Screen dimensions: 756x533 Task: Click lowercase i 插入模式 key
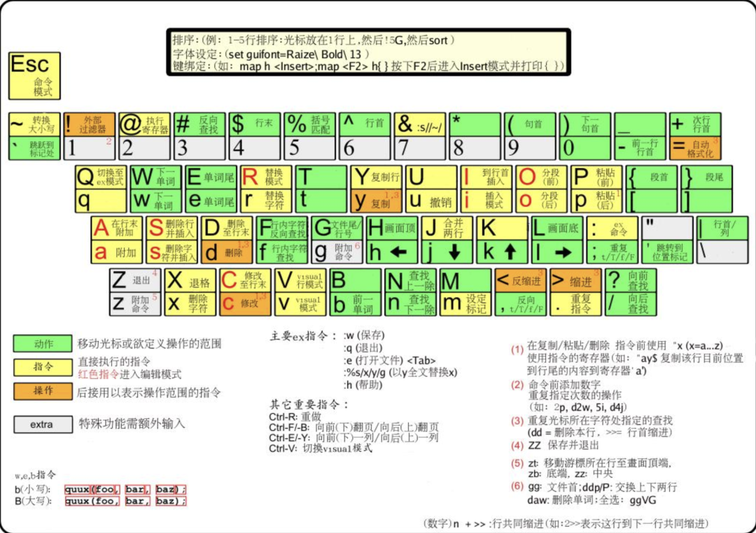[x=486, y=200]
